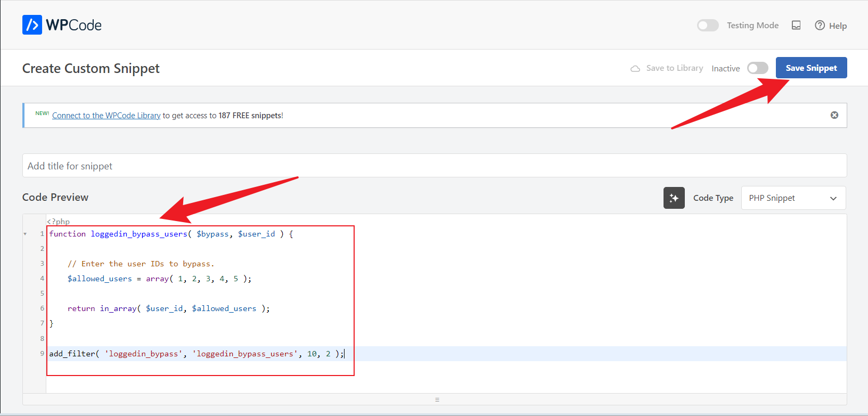This screenshot has height=416, width=868.
Task: Open the Help question mark icon
Action: tap(820, 25)
